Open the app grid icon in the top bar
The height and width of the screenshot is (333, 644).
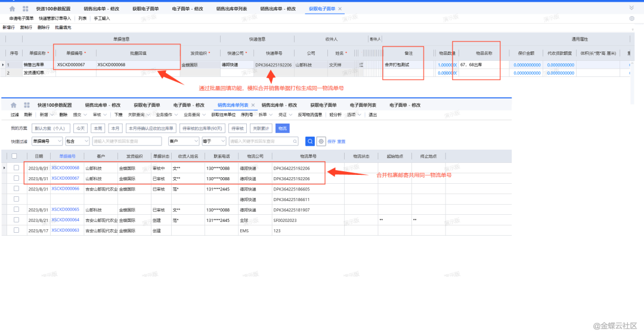point(26,9)
